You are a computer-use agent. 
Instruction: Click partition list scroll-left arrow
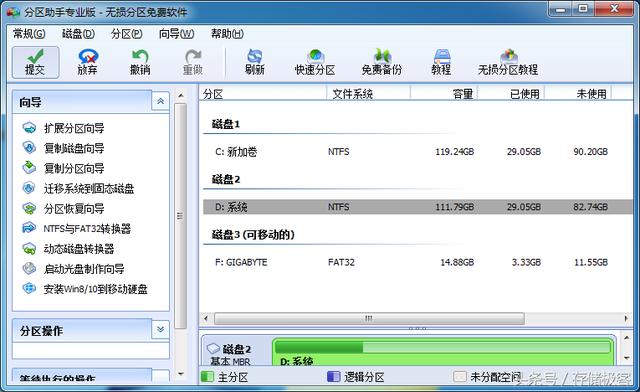pos(206,318)
